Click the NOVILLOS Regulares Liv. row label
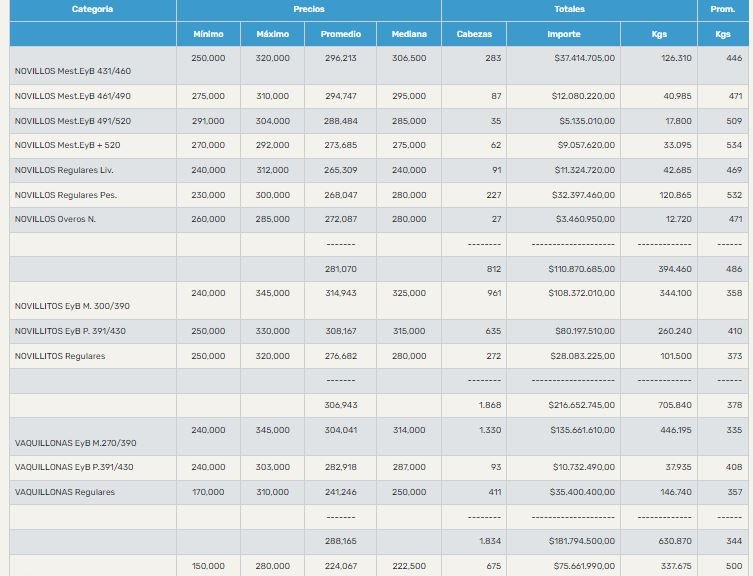The height and width of the screenshot is (576, 753). pos(65,170)
